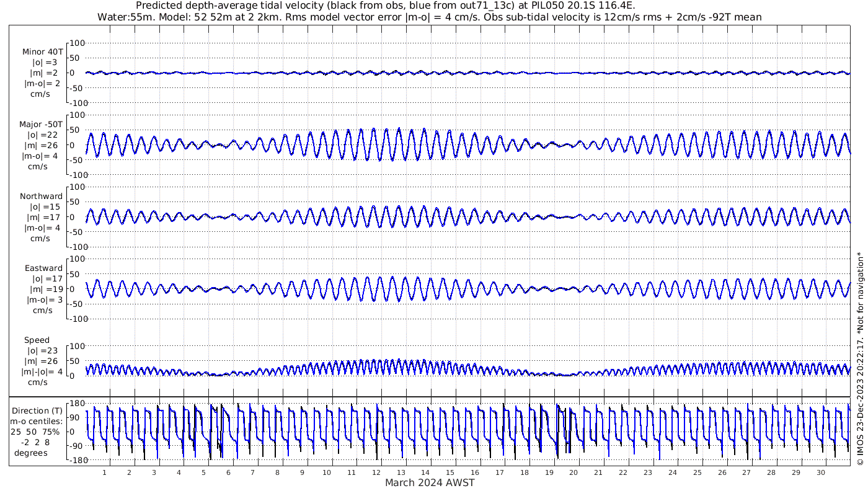Click "|o| =23" in the Speed panel
The width and height of the screenshot is (868, 496).
pyautogui.click(x=42, y=351)
